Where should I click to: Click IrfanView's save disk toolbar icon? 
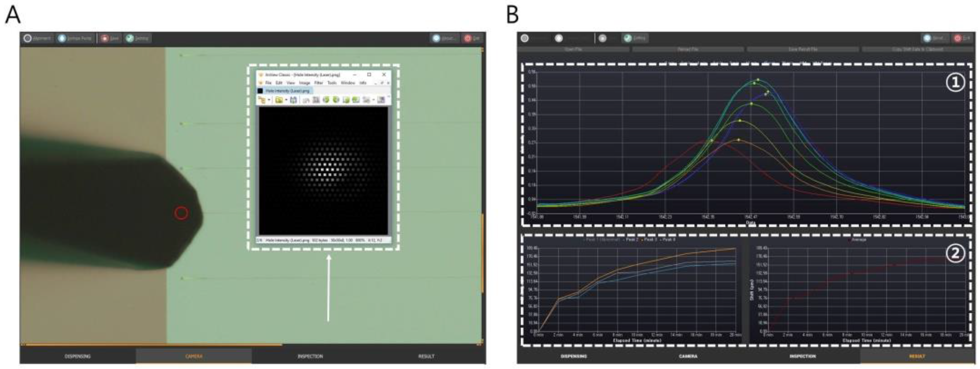293,100
